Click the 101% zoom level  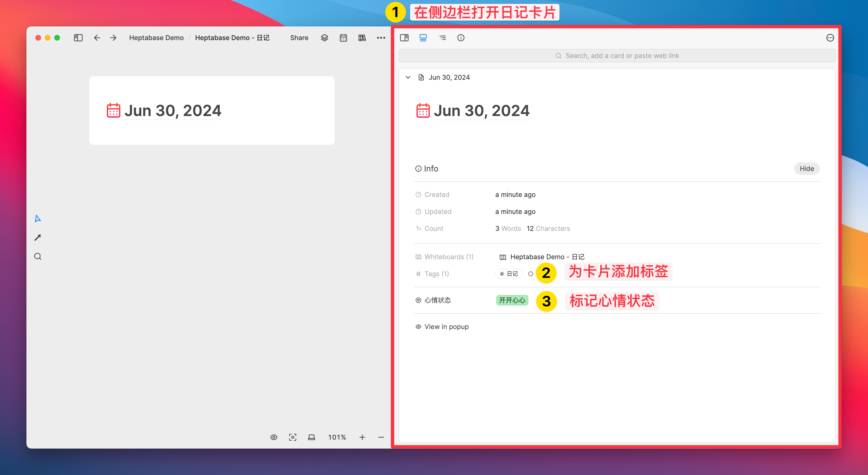point(337,437)
